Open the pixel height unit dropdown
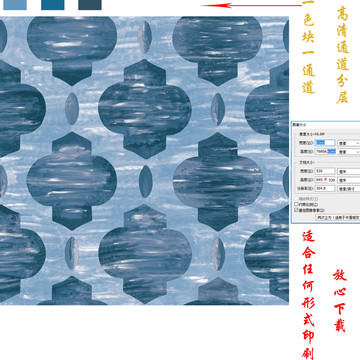This screenshot has height=360, width=360. [x=349, y=151]
